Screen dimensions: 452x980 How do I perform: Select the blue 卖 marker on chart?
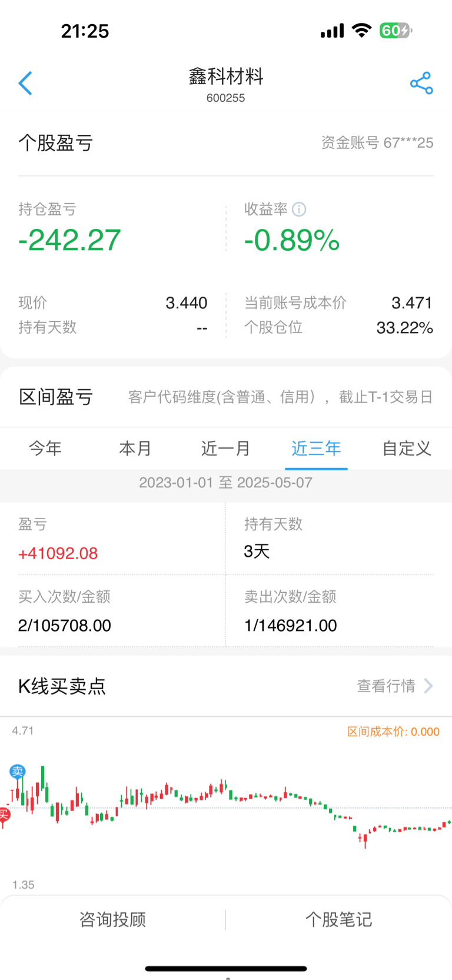[x=18, y=772]
